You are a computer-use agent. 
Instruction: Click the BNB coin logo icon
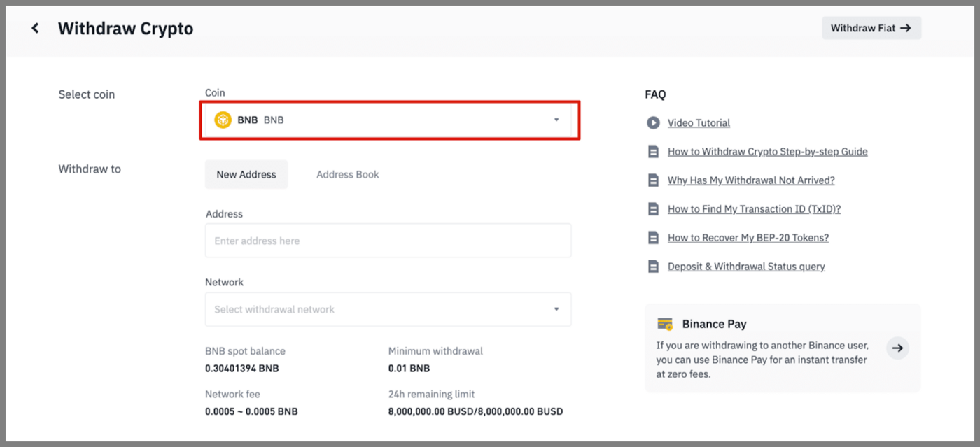click(223, 120)
